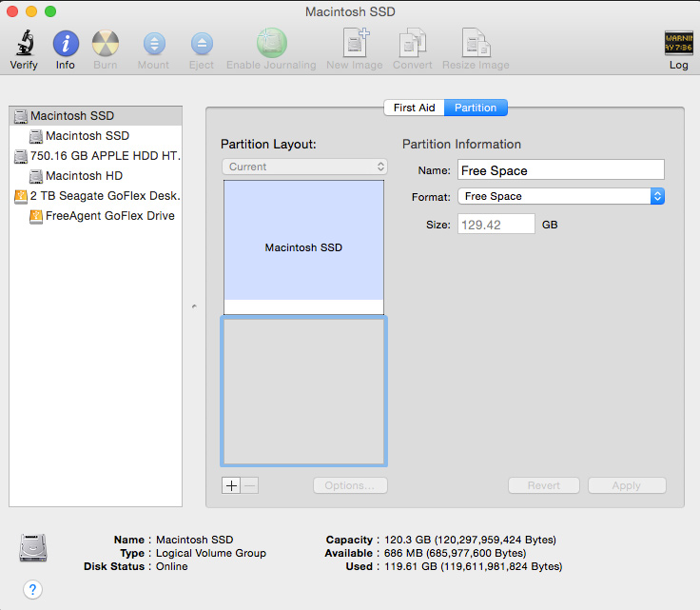The height and width of the screenshot is (610, 700).
Task: Select the 750.16 GB APPLE HDD disk
Action: tap(95, 156)
